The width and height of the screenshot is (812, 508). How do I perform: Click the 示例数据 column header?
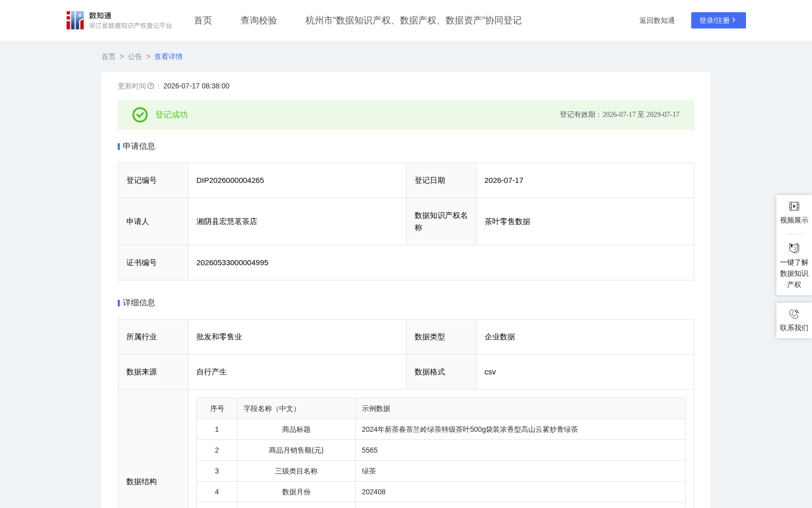click(x=520, y=408)
